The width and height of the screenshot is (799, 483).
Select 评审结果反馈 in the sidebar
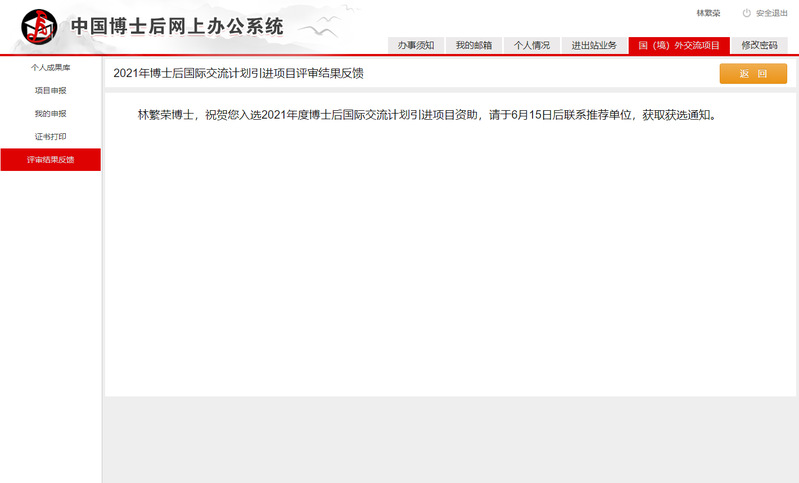point(50,159)
